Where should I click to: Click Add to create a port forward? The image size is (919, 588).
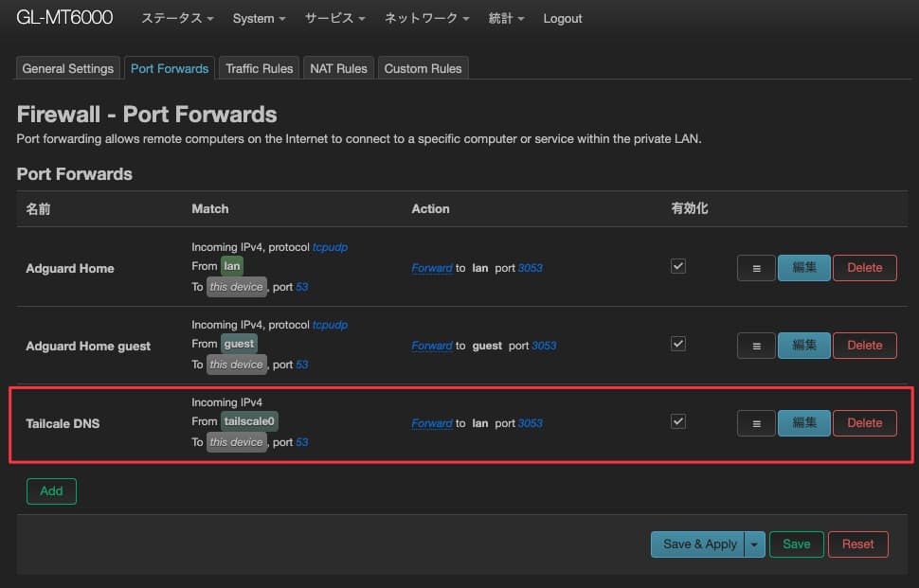pyautogui.click(x=51, y=491)
